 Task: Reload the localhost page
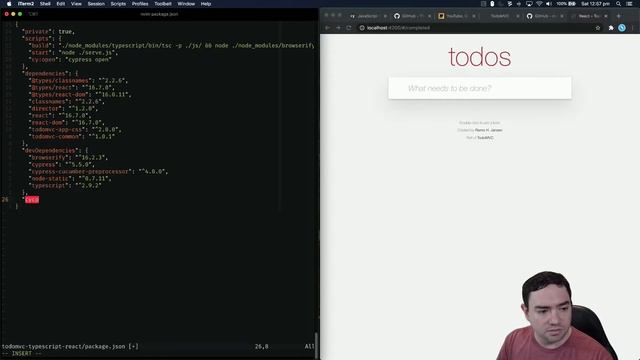tap(349, 28)
